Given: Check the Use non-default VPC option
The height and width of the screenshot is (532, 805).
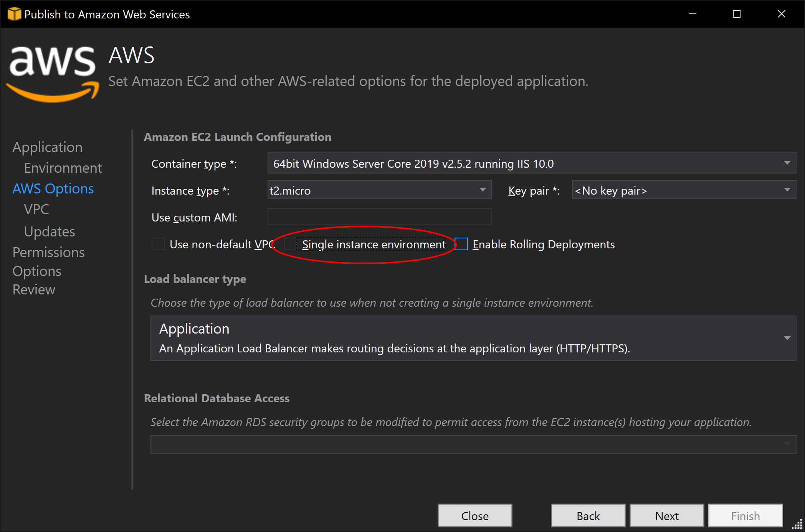Looking at the screenshot, I should point(158,244).
